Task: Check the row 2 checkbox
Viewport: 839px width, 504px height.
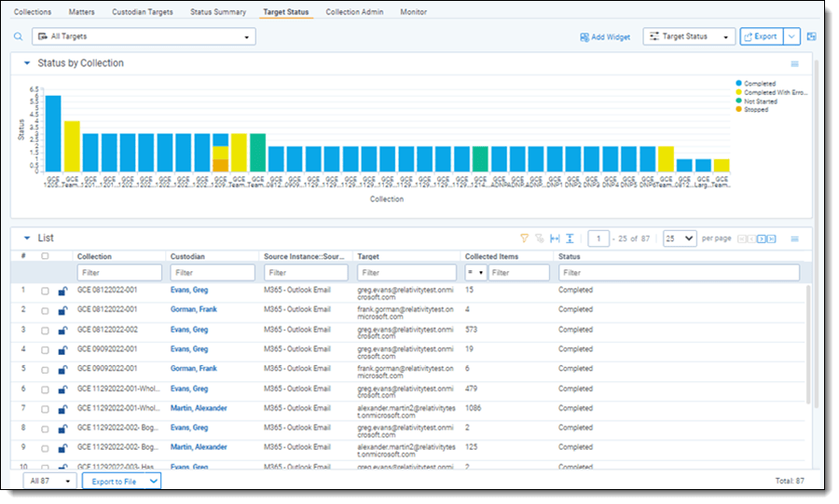Action: pos(45,311)
